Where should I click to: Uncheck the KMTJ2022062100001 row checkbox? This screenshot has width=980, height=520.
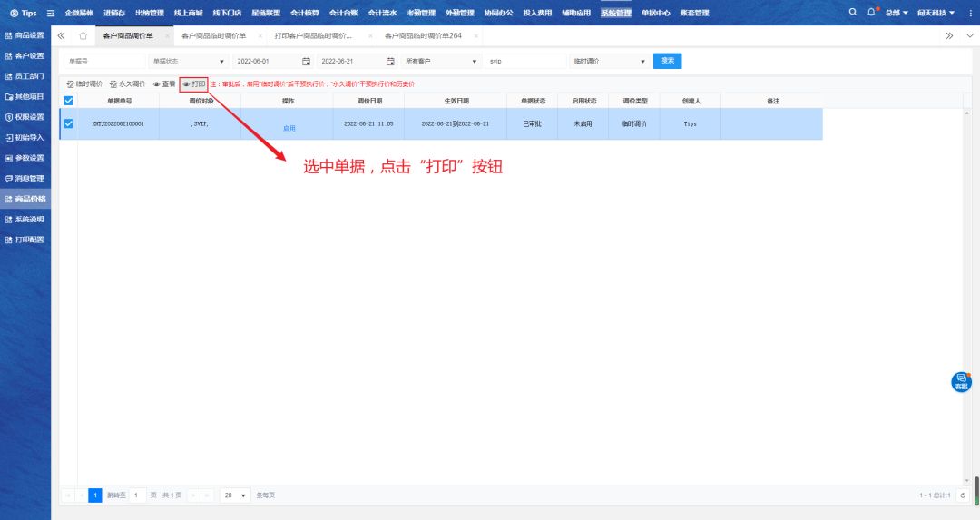(x=68, y=123)
